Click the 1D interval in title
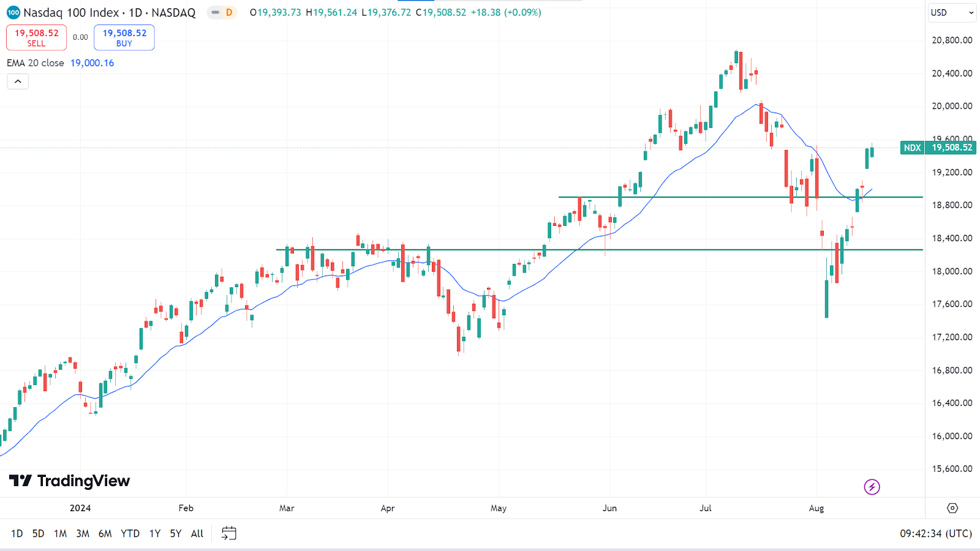 135,13
